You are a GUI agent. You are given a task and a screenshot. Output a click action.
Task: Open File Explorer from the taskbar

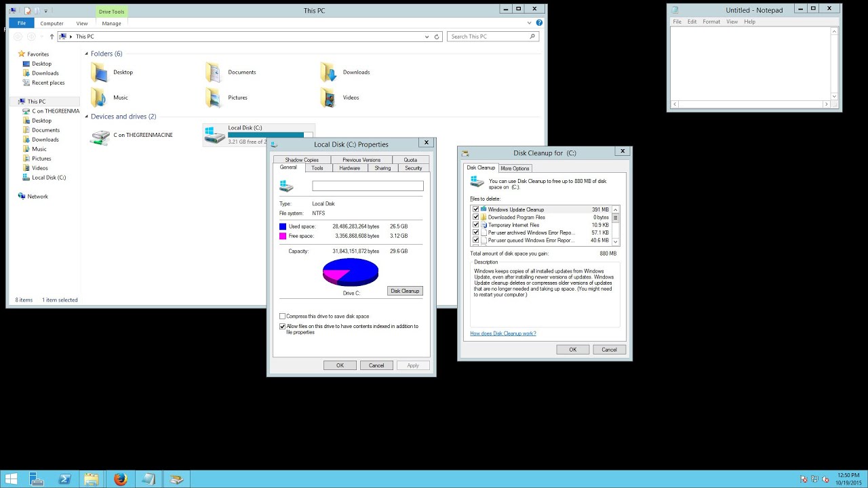tap(92, 479)
